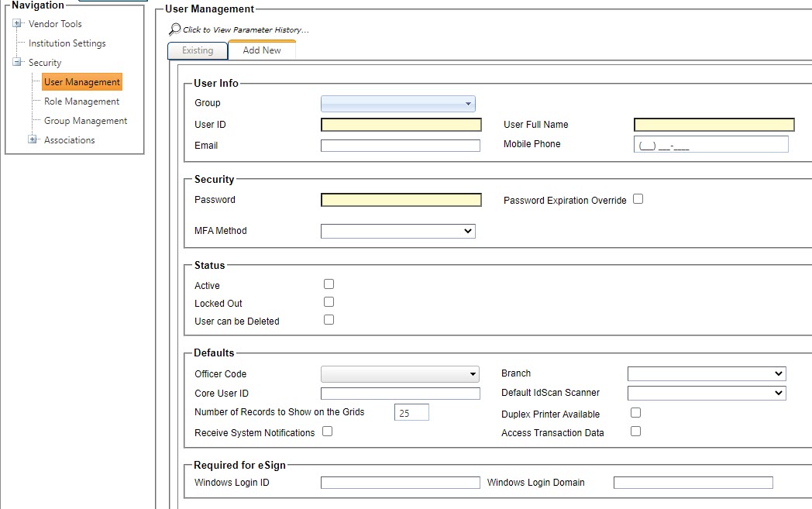Image resolution: width=812 pixels, height=509 pixels.
Task: Enable the Locked Out checkbox
Action: (329, 301)
